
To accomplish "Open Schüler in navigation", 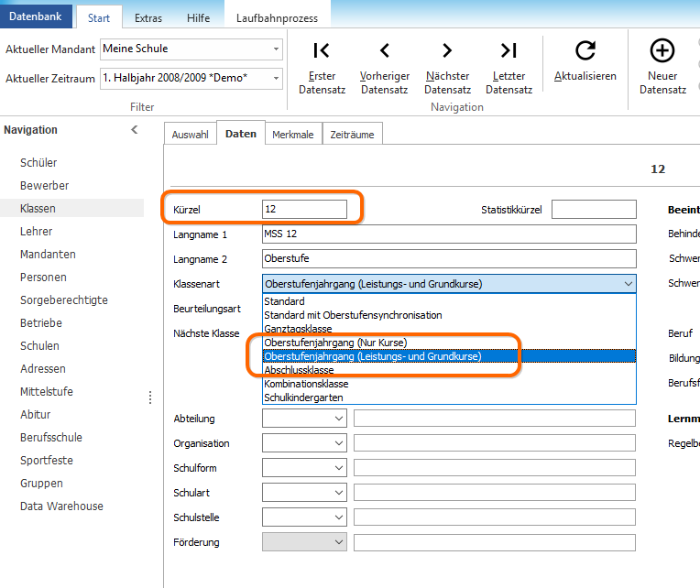I will pos(38,162).
